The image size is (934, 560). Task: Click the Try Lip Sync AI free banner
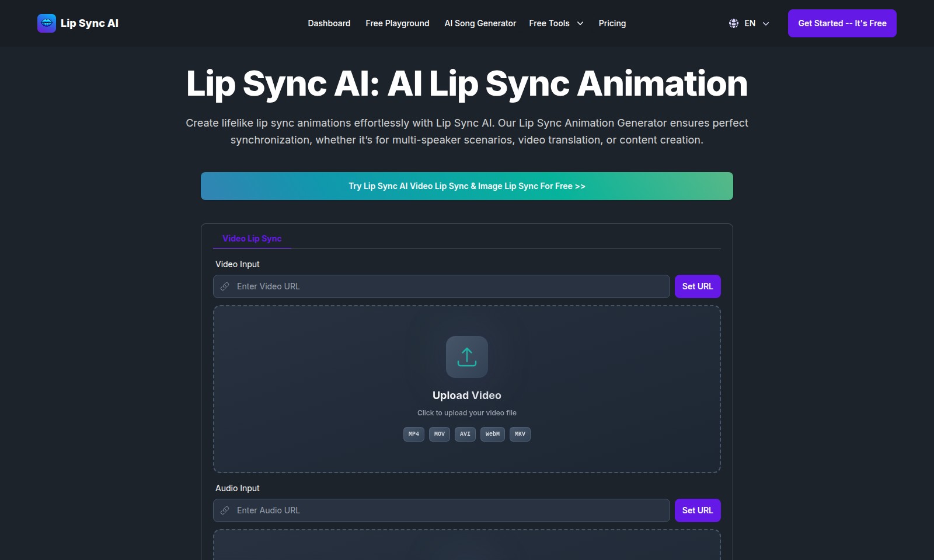pos(467,186)
